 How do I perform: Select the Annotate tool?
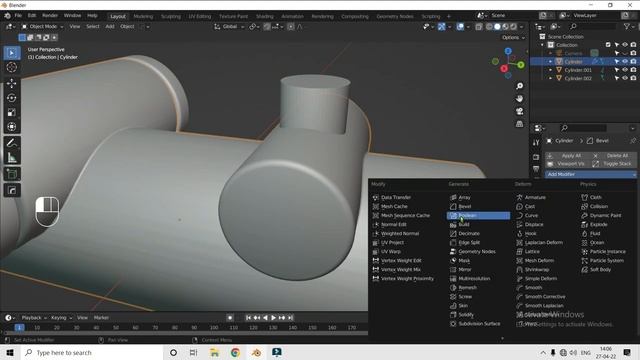click(x=12, y=143)
